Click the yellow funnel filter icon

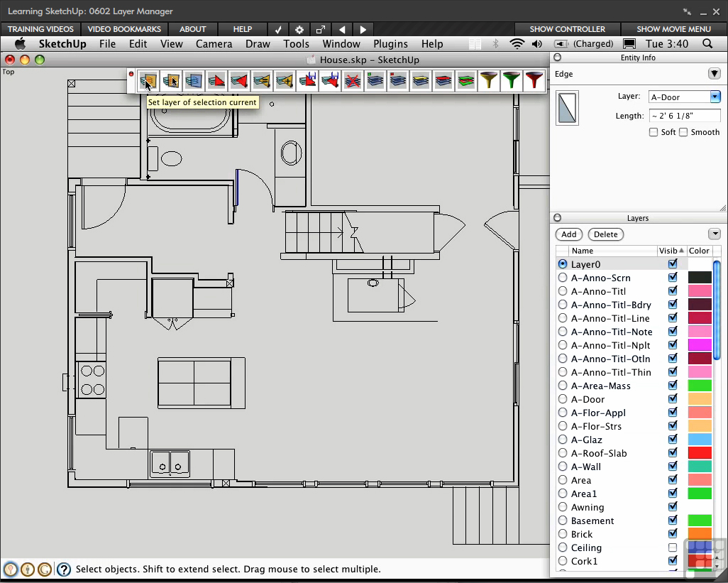[489, 81]
